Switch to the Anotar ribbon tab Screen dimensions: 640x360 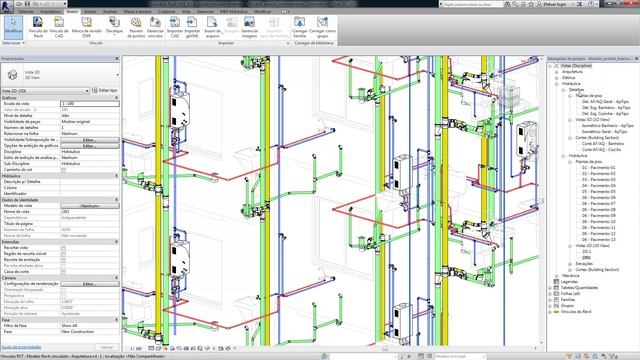90,11
